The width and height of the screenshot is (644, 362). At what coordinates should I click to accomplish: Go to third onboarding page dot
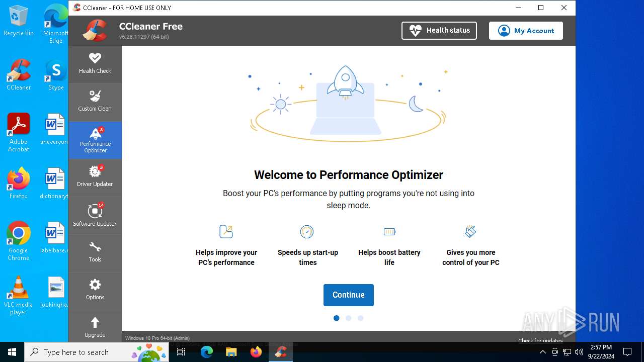[x=361, y=318]
